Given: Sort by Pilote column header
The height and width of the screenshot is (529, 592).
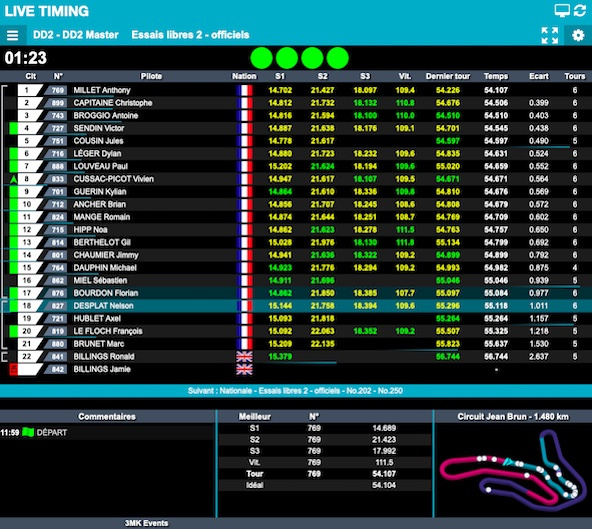Looking at the screenshot, I should coord(151,76).
